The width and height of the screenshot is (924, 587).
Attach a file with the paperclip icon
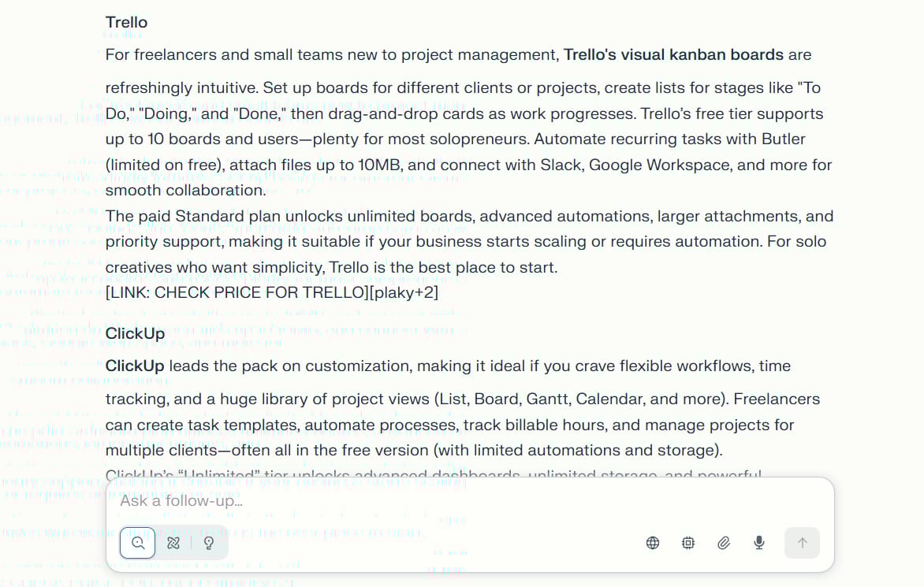(724, 543)
